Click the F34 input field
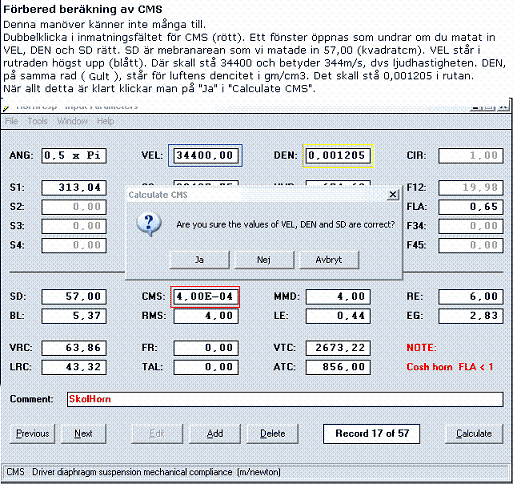Image resolution: width=513 pixels, height=484 pixels. click(471, 226)
